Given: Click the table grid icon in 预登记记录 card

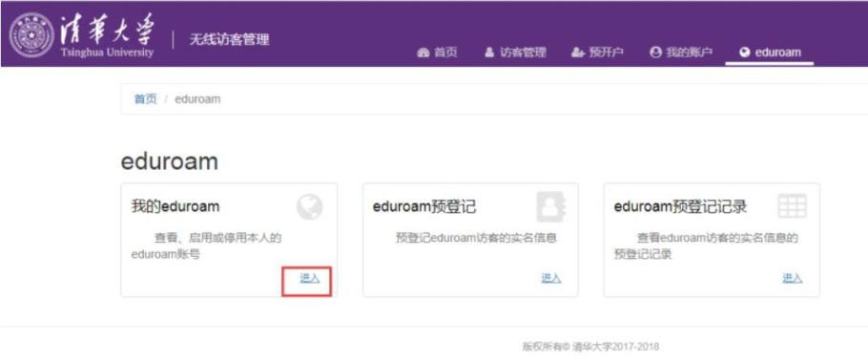Looking at the screenshot, I should point(792,206).
